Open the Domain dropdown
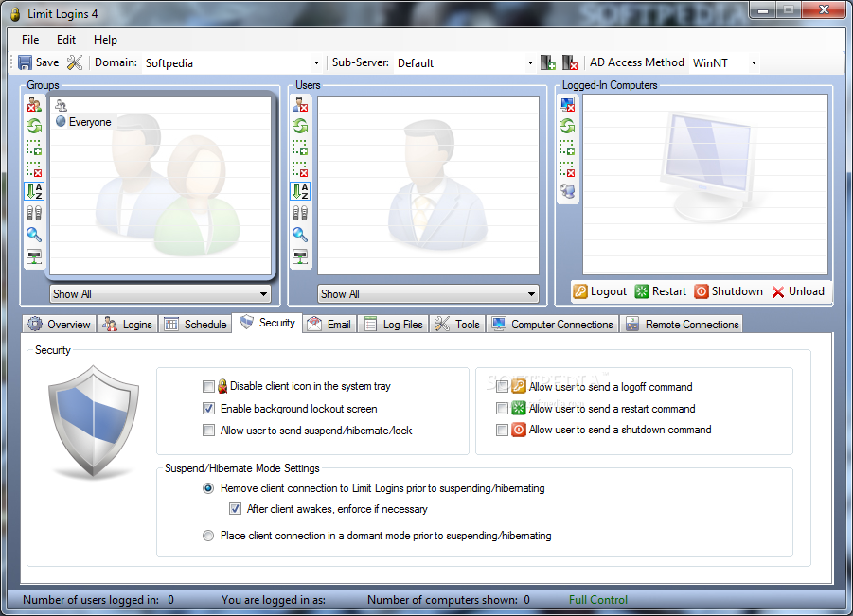Viewport: 853px width, 616px height. 316,63
